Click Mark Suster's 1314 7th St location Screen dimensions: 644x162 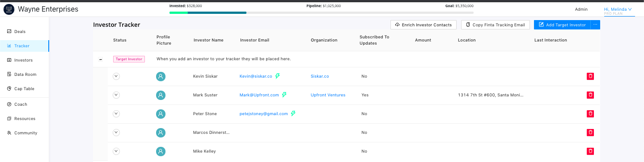491,95
